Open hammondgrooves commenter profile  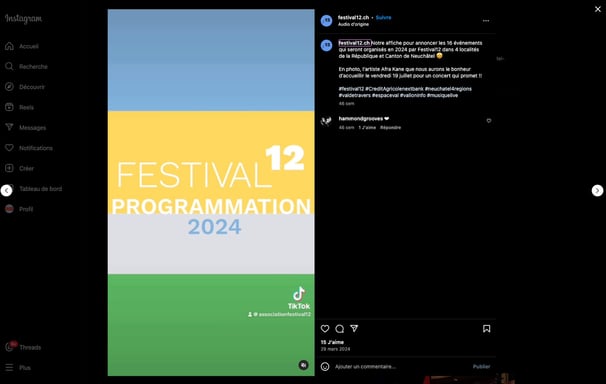click(x=361, y=119)
